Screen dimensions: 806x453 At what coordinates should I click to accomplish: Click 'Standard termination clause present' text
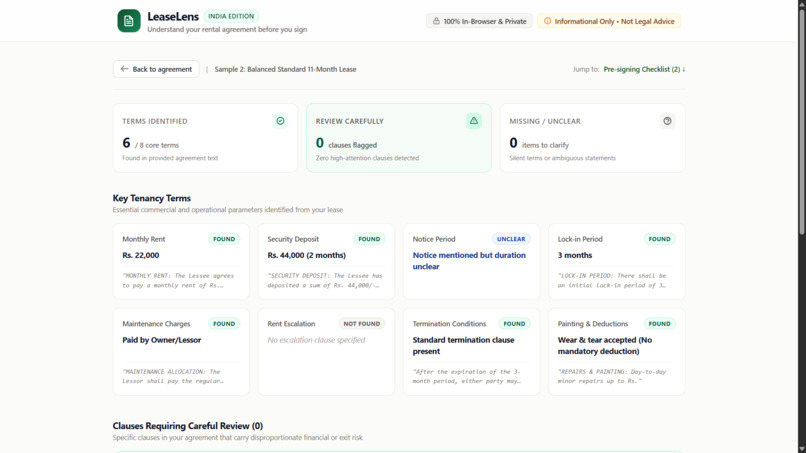[464, 346]
